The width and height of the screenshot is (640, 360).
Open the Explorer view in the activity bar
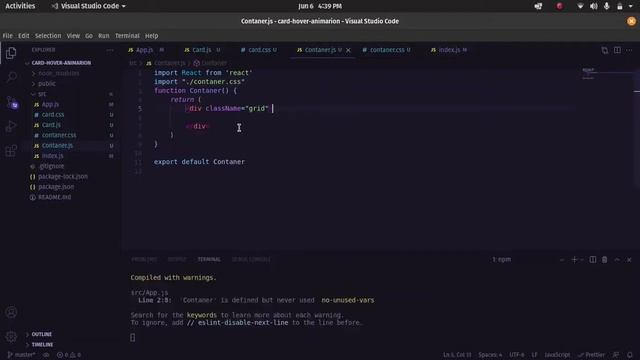(x=11, y=53)
